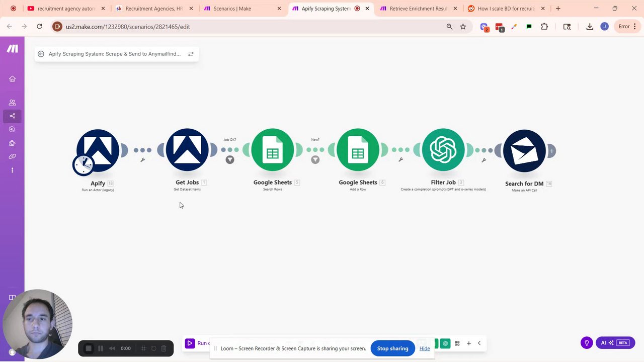Screen dimensions: 644x362
Task: Click the Make logo in sidebar
Action: tap(13, 49)
